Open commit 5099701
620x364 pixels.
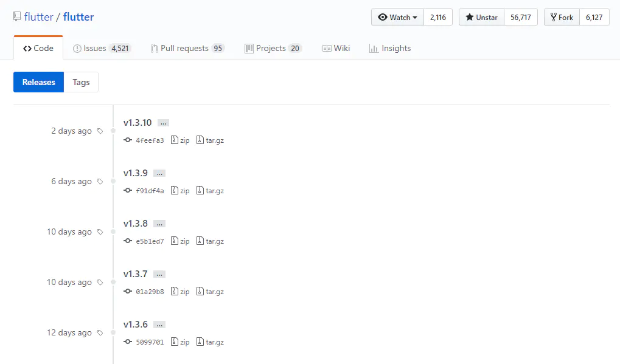coord(150,342)
